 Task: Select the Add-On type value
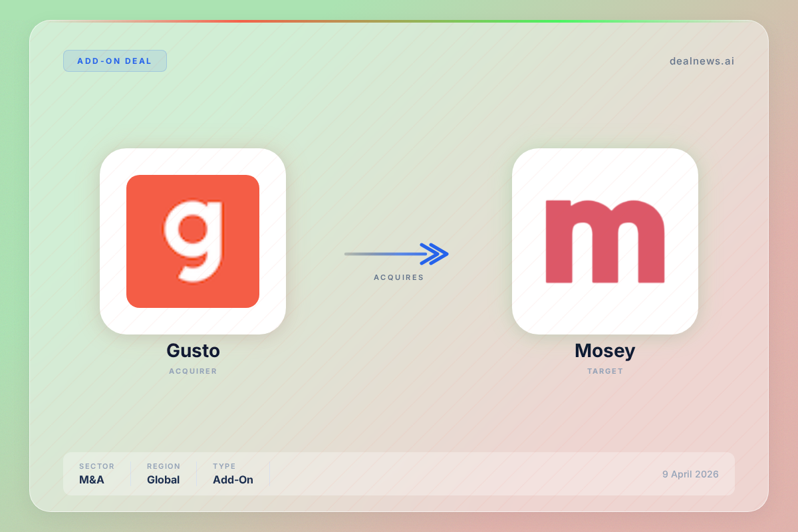[x=233, y=479]
